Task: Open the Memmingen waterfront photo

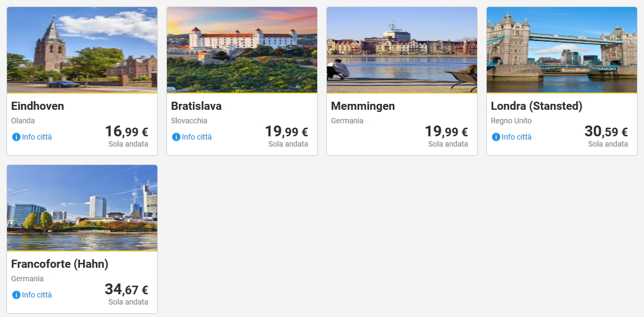Action: pos(402,50)
